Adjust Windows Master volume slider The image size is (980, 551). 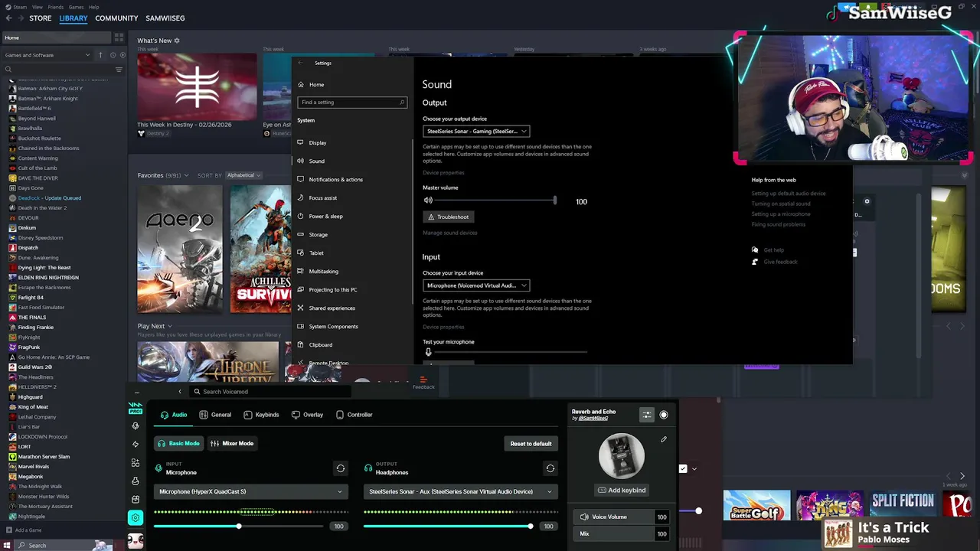click(x=495, y=201)
